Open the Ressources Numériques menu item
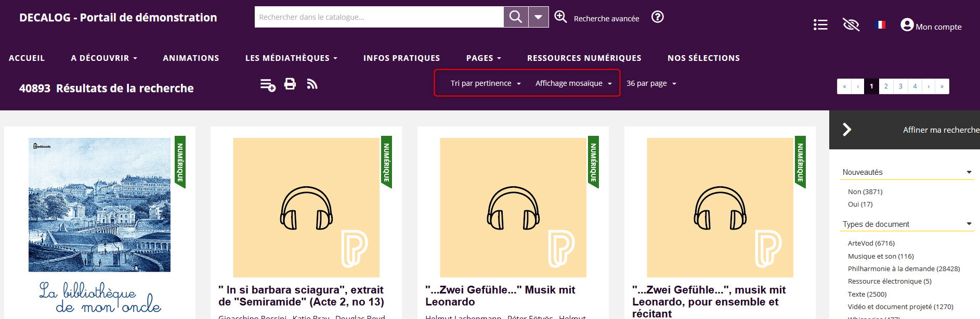This screenshot has width=980, height=319. 584,58
